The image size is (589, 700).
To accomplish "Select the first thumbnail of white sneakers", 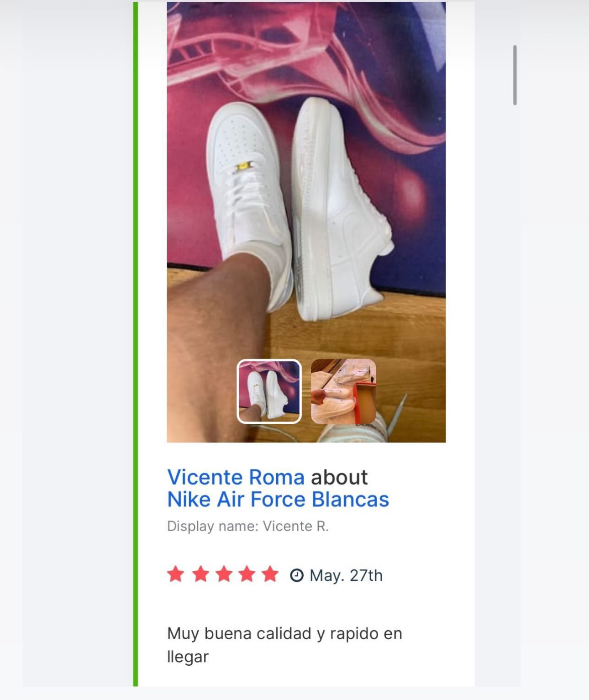I will coord(269,391).
